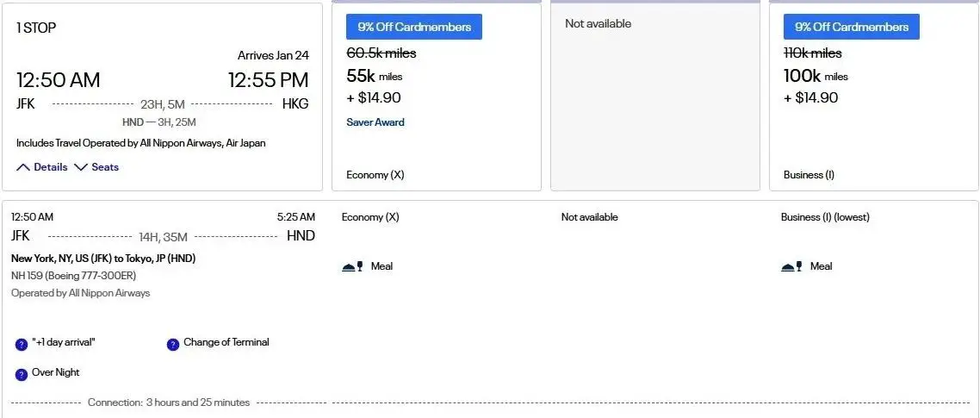This screenshot has width=980, height=418.
Task: Click the '+1 day arrival' help icon
Action: 22,344
